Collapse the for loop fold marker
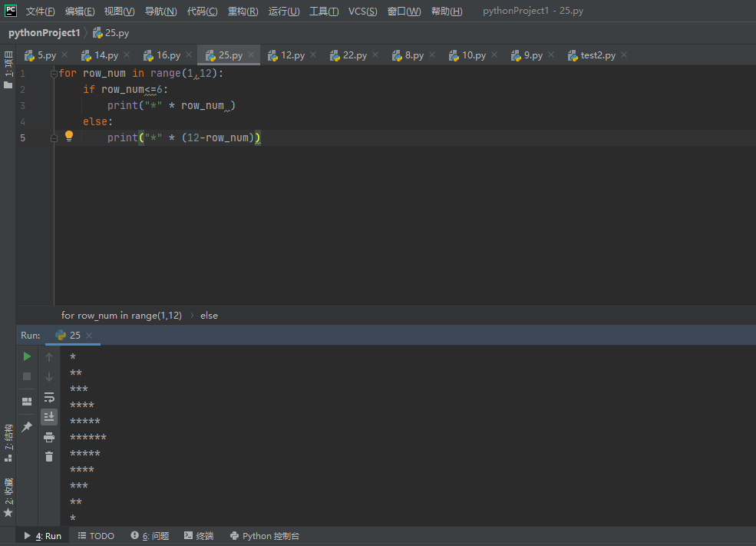Screen dimensions: 756x546 pyautogui.click(x=54, y=73)
